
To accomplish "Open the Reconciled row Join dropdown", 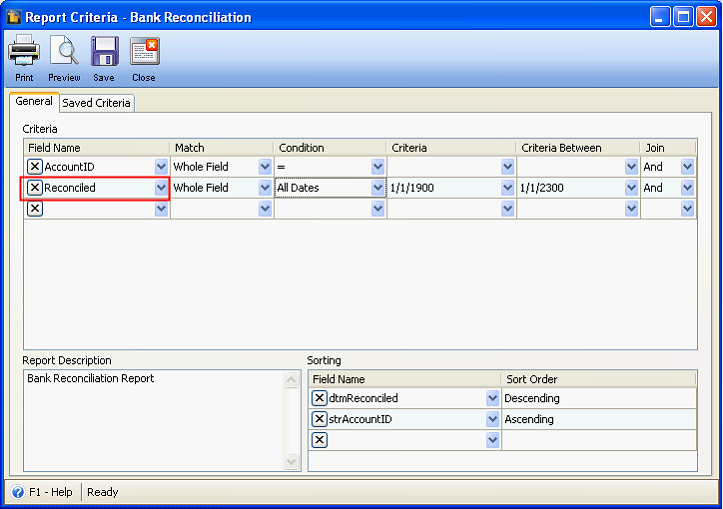I will tap(687, 188).
